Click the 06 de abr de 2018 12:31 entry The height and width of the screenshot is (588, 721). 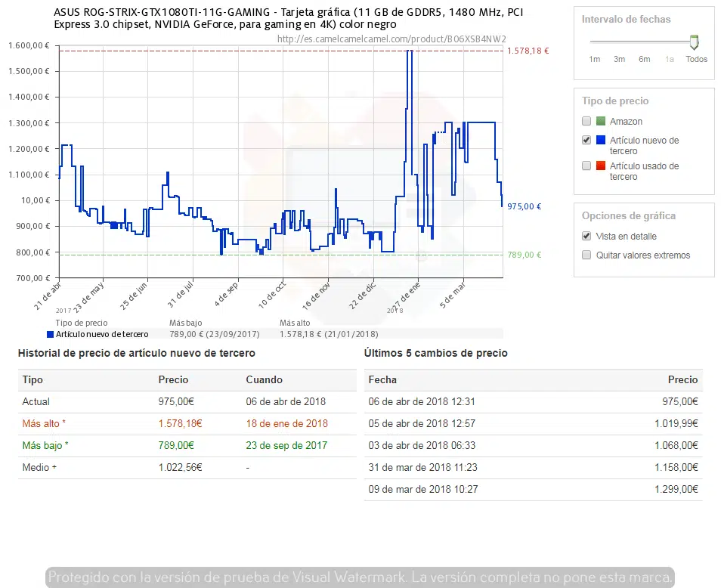tap(422, 402)
